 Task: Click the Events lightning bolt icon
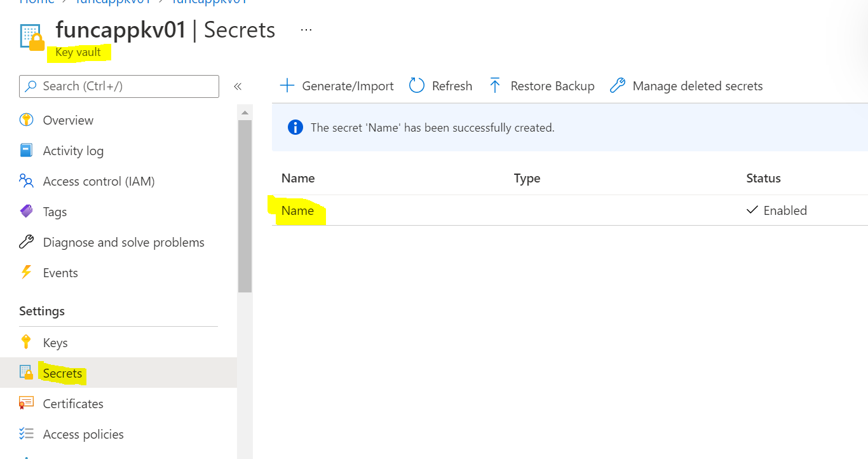click(x=26, y=272)
